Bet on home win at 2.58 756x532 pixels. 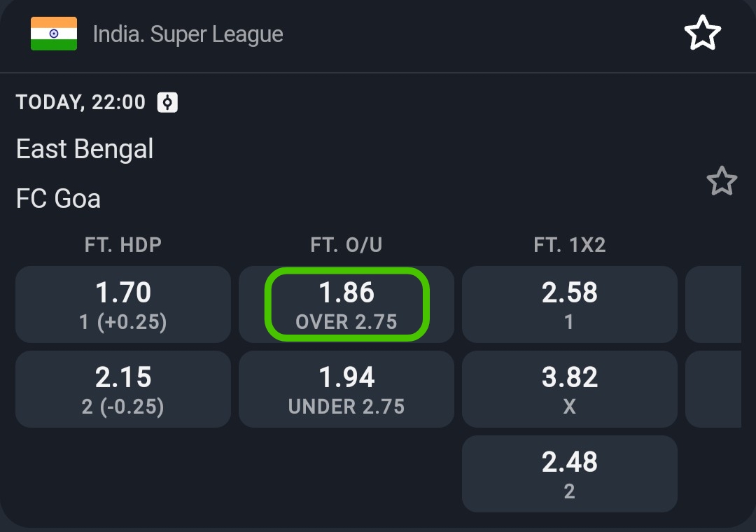tap(570, 304)
